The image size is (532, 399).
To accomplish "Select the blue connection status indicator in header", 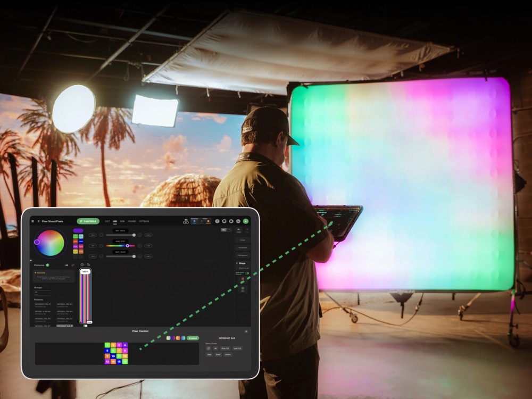I will click(194, 221).
